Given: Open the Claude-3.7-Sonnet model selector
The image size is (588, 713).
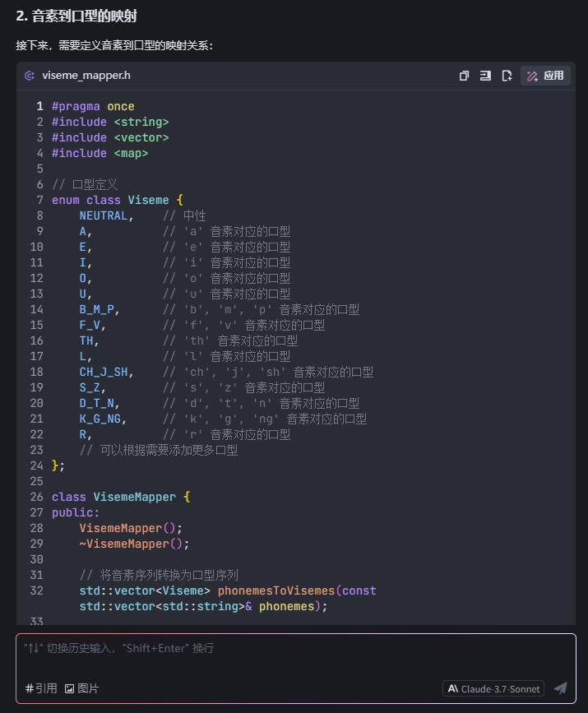Looking at the screenshot, I should pyautogui.click(x=493, y=688).
